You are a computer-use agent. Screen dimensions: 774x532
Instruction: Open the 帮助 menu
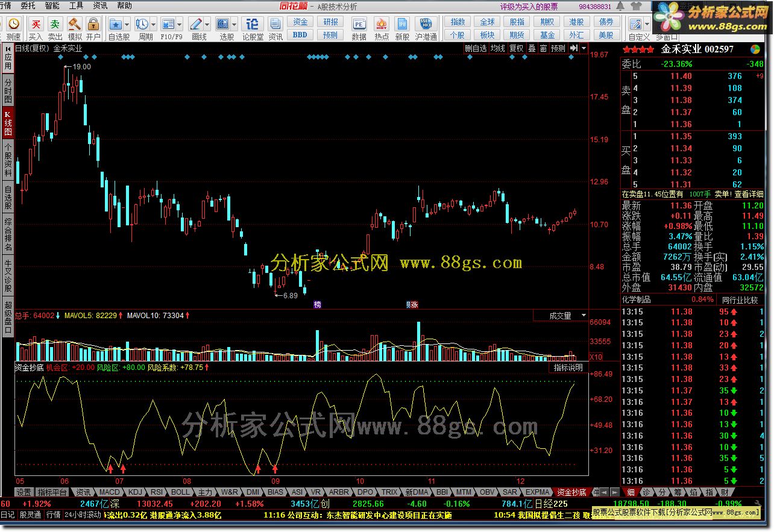pyautogui.click(x=124, y=5)
